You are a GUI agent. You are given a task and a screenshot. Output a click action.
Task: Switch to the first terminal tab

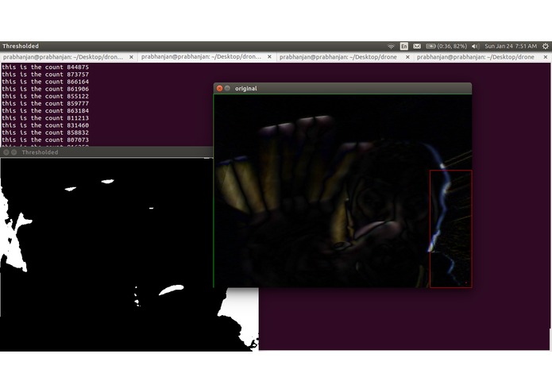[x=68, y=57]
